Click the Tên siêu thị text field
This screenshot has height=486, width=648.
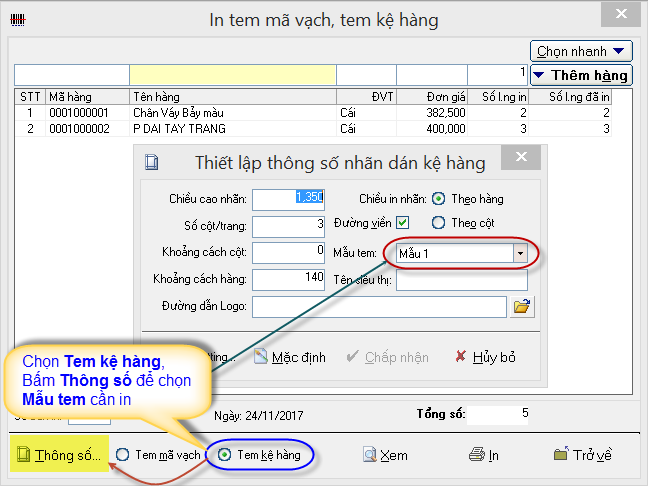point(461,280)
